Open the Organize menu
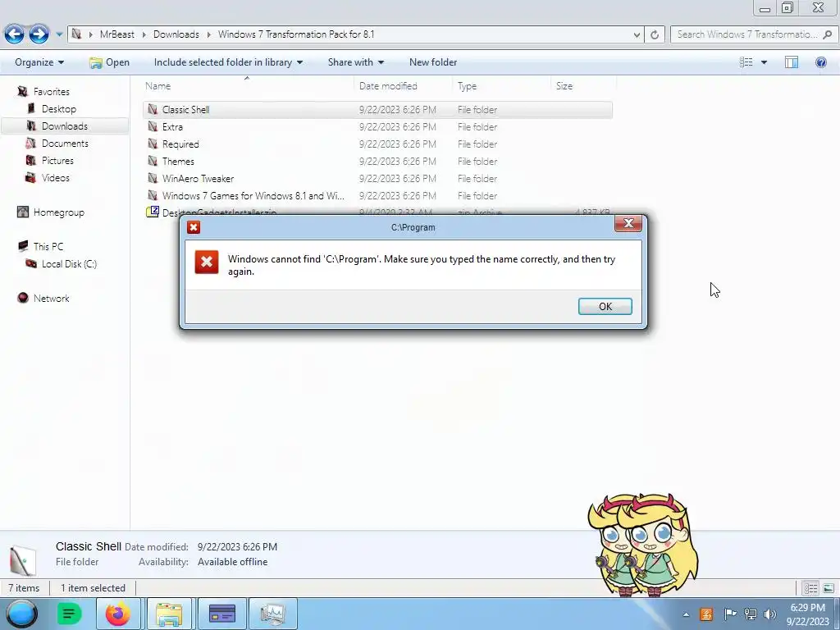 pos(39,62)
